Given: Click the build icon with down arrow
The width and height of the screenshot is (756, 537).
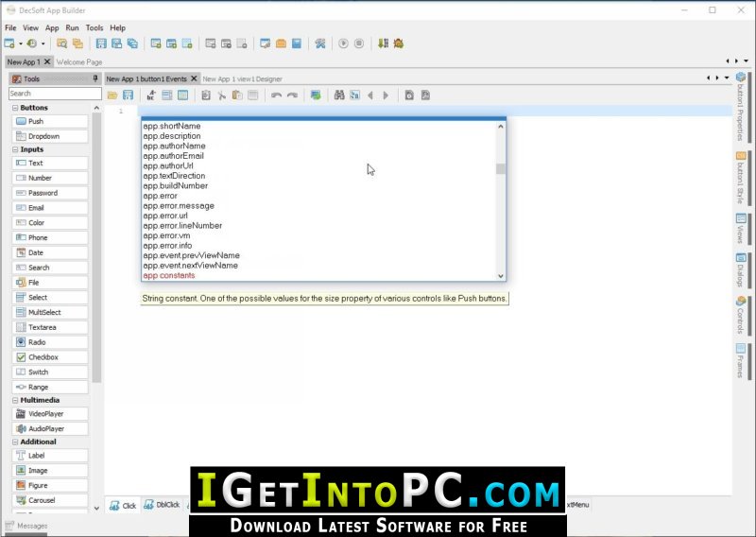Looking at the screenshot, I should point(383,43).
